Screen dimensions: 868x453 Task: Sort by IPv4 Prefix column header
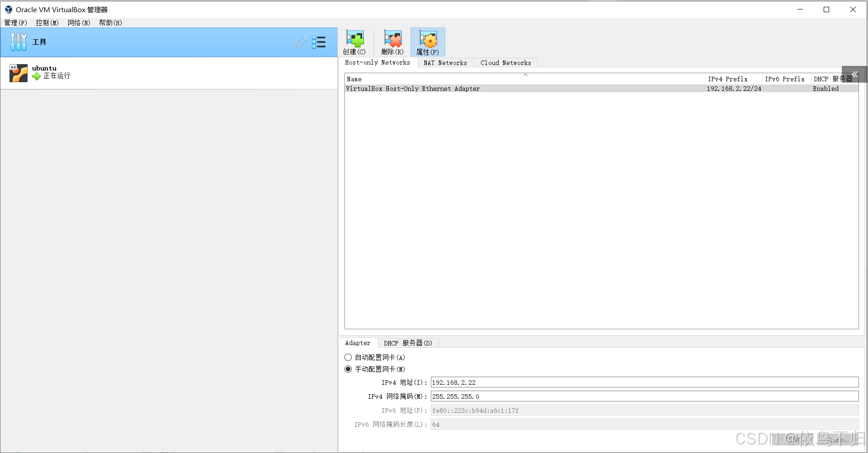pos(734,79)
